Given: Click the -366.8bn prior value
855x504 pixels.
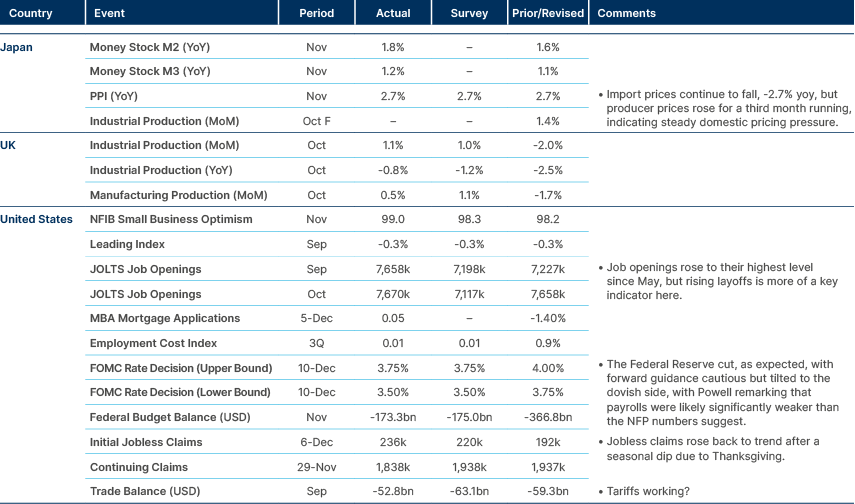Looking at the screenshot, I should click(548, 417).
